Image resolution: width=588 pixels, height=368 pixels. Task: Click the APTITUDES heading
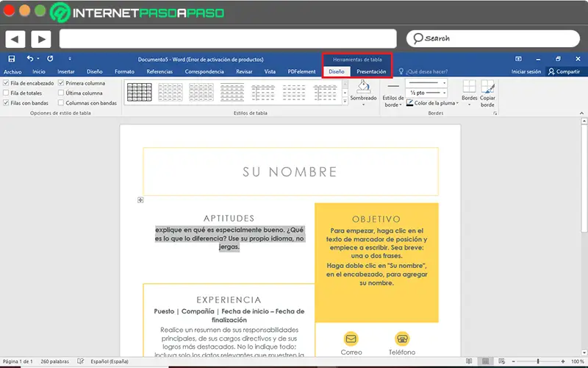(x=229, y=219)
